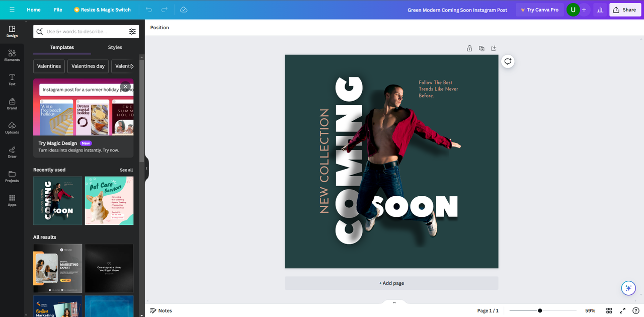The height and width of the screenshot is (317, 644).
Task: Click Try Magic Design heading
Action: [58, 143]
